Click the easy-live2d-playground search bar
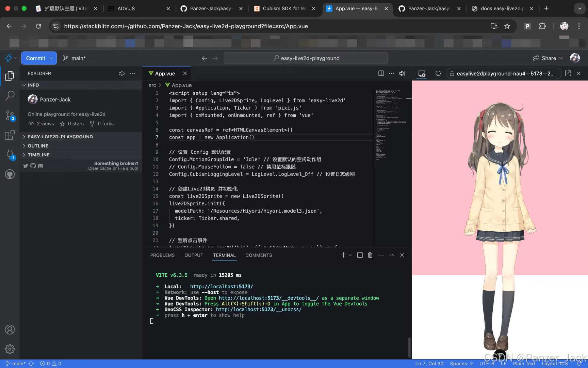588x368 pixels. pos(306,58)
